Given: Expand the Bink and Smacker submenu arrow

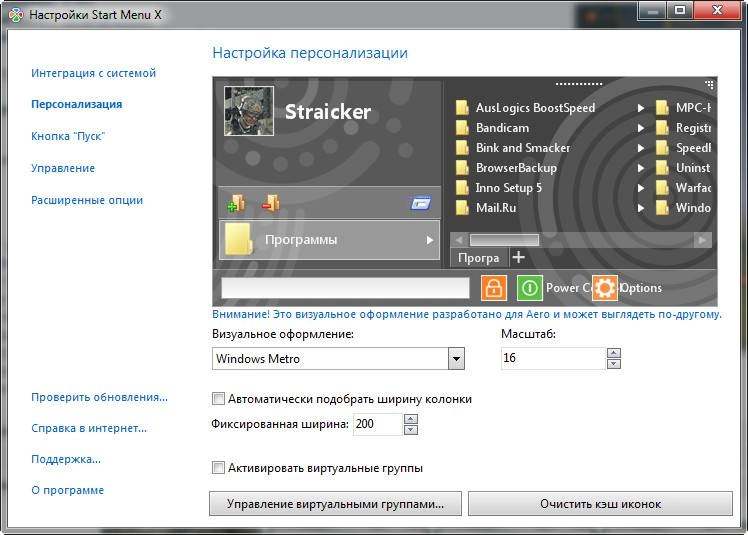Looking at the screenshot, I should tap(641, 148).
